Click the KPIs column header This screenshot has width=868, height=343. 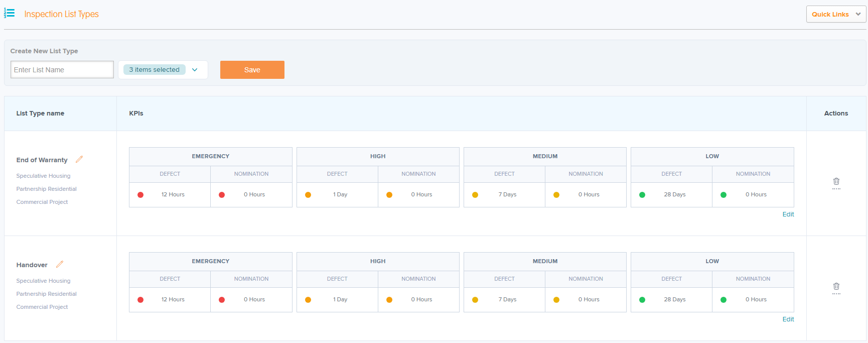pyautogui.click(x=136, y=113)
